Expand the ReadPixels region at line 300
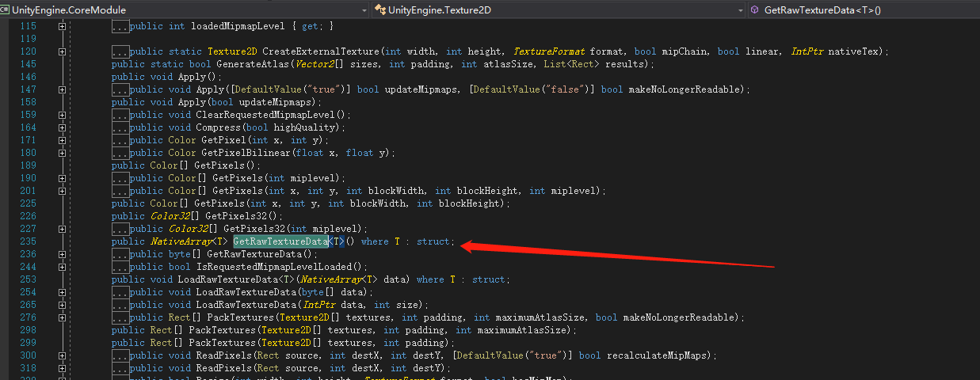The width and height of the screenshot is (980, 380). (62, 355)
